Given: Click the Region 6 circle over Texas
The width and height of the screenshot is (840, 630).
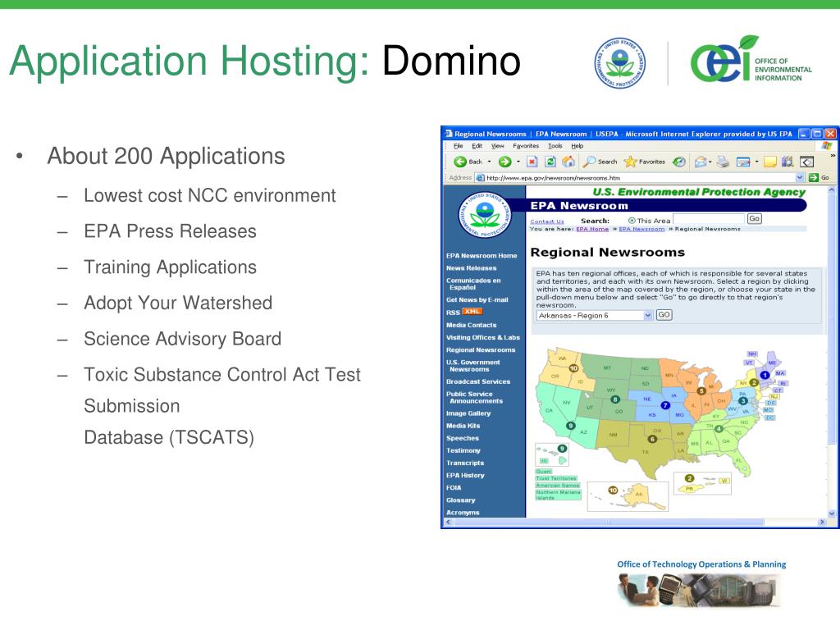Looking at the screenshot, I should 652,440.
